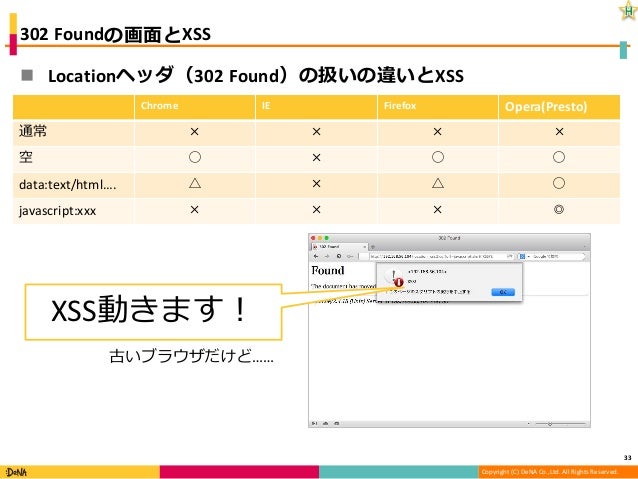Click the Chrome column header
The width and height of the screenshot is (638, 479).
click(194, 107)
